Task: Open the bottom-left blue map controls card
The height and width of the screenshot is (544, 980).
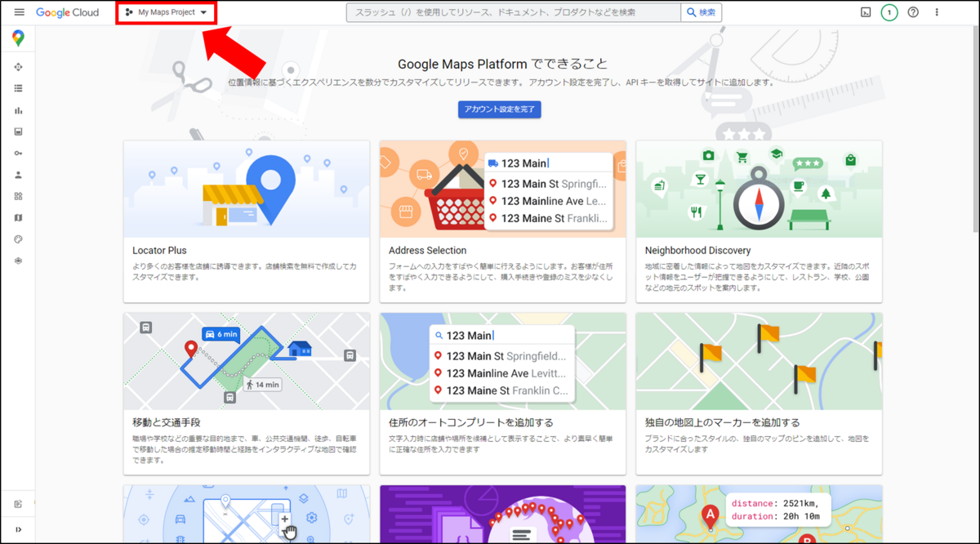Action: tap(247, 514)
